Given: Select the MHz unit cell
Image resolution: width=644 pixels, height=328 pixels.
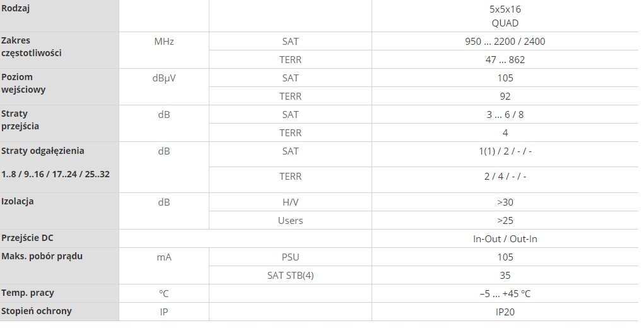Looking at the screenshot, I should (164, 42).
